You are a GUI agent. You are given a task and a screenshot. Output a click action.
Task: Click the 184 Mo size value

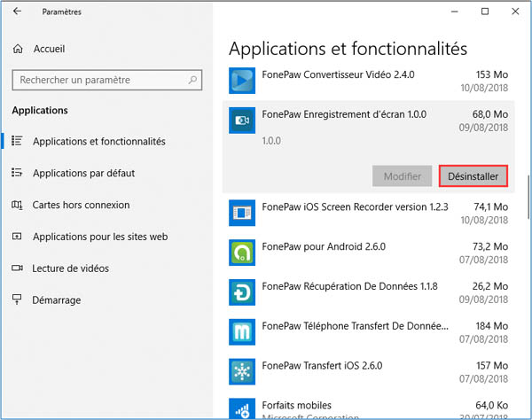coord(491,326)
